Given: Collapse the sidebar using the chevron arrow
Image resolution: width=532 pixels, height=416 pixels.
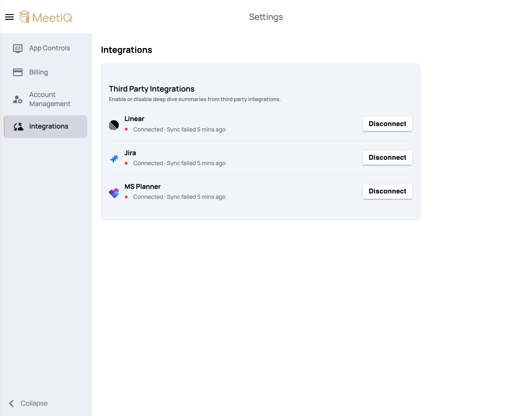Looking at the screenshot, I should point(11,403).
